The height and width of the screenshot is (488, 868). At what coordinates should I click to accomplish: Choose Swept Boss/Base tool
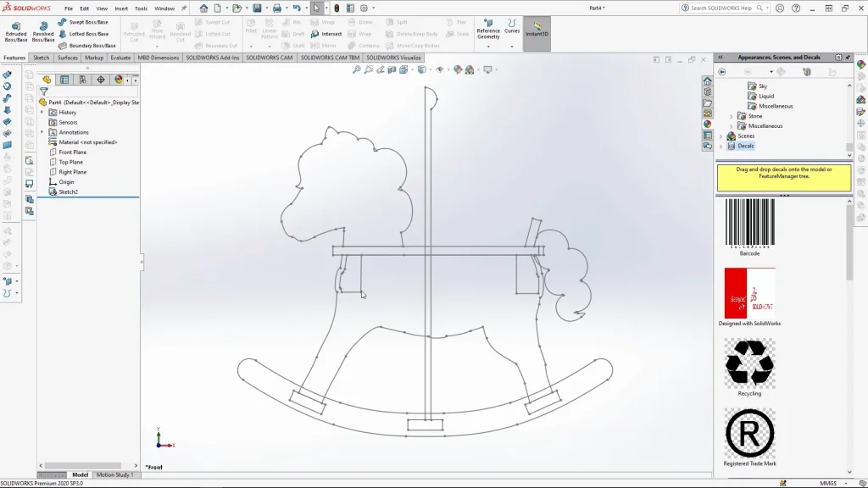83,22
